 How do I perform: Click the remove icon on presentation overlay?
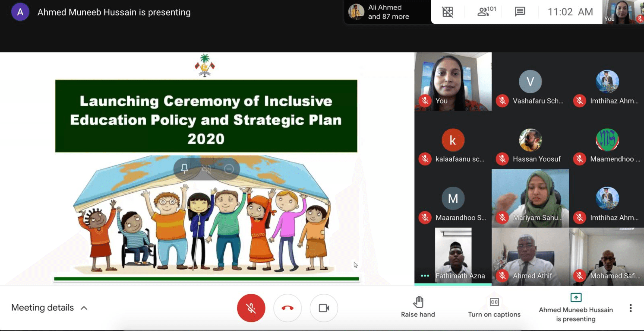click(229, 169)
